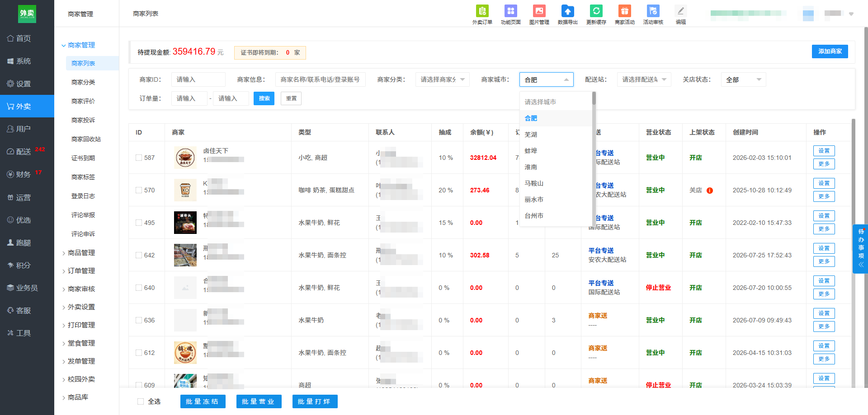This screenshot has height=415, width=868.
Task: Click the red warning icon beside 关店
Action: [710, 191]
